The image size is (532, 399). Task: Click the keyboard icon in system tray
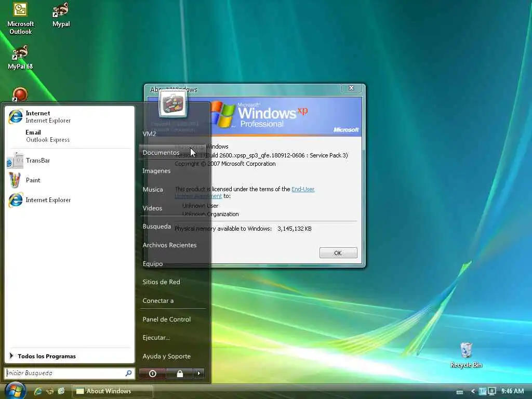460,392
